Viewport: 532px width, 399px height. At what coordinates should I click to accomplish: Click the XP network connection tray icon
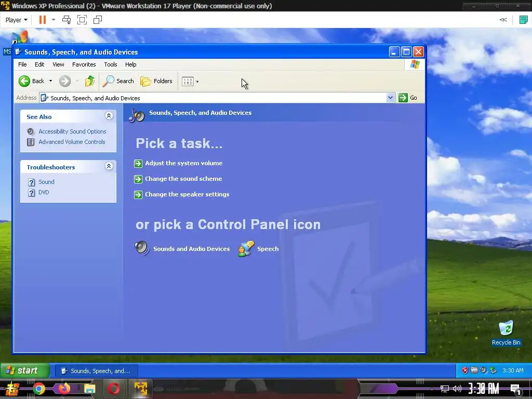click(x=494, y=370)
